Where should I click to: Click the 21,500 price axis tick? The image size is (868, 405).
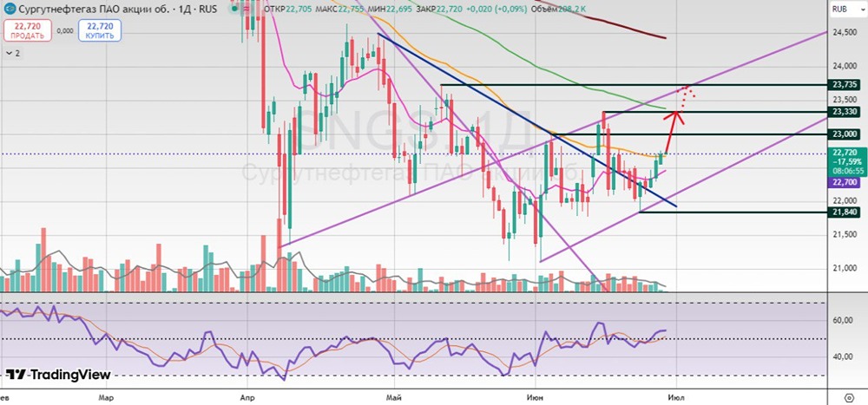[845, 235]
